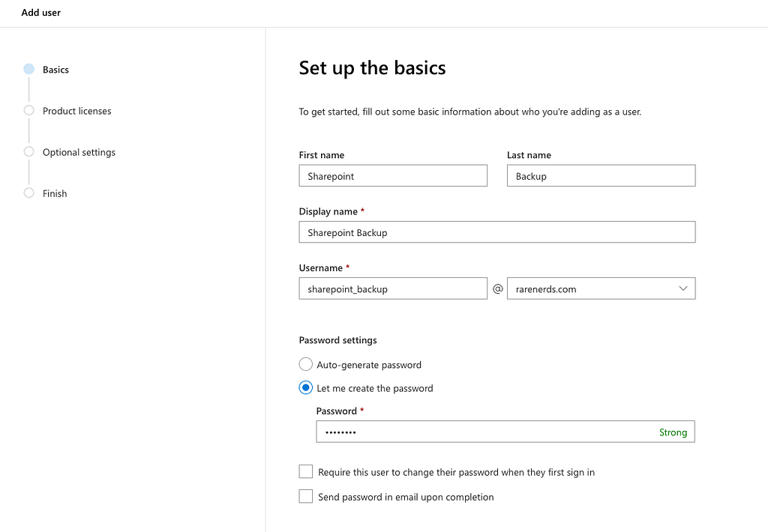Open the Optional settings step
768x532 pixels.
(x=79, y=152)
